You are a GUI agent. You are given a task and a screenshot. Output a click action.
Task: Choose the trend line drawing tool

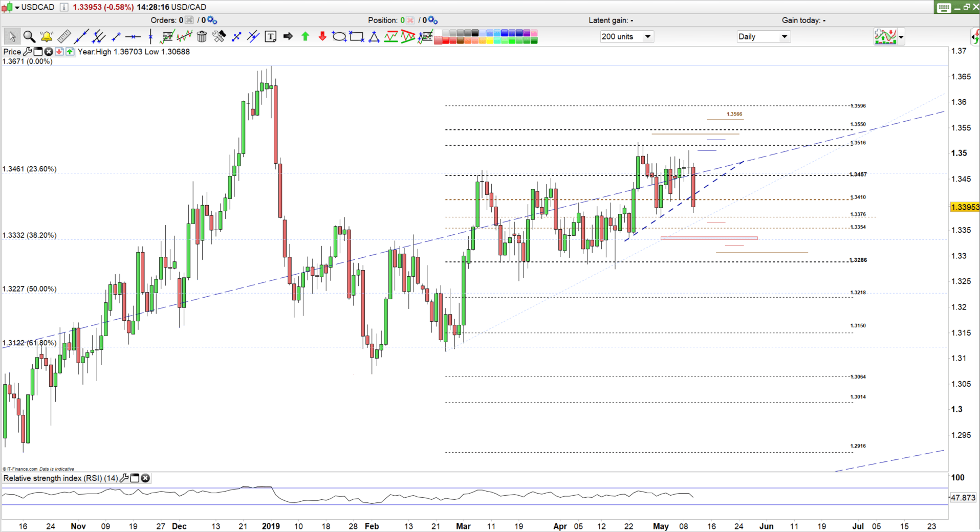(x=81, y=36)
